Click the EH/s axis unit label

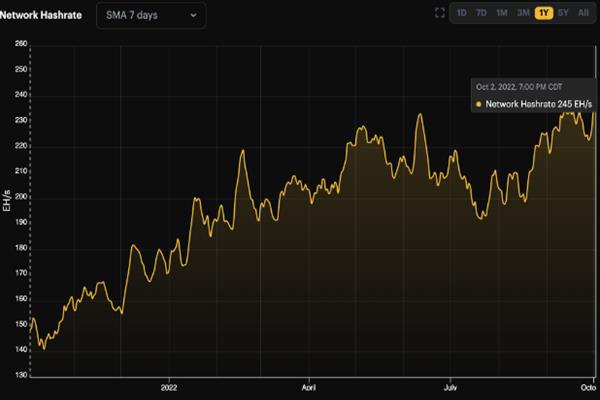coord(7,200)
